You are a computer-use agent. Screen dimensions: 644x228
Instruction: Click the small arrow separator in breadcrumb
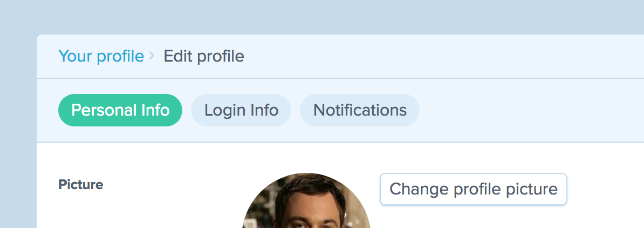coord(152,56)
